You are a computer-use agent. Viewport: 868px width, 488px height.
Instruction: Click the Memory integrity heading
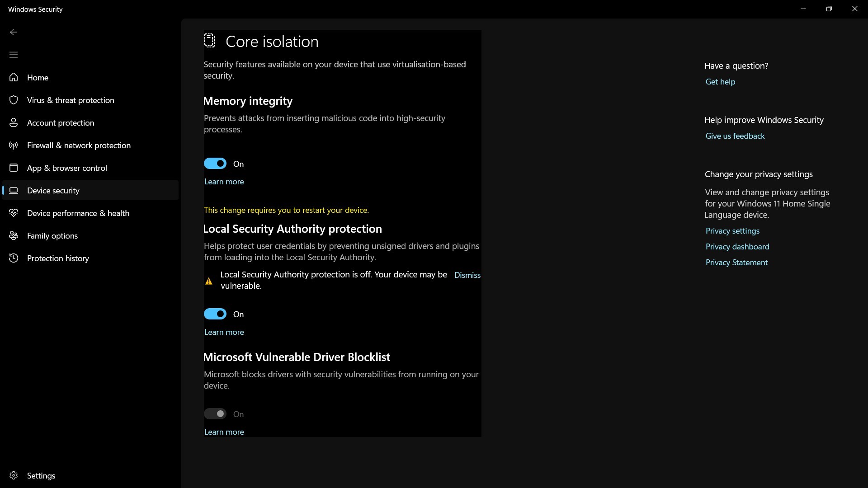tap(248, 101)
